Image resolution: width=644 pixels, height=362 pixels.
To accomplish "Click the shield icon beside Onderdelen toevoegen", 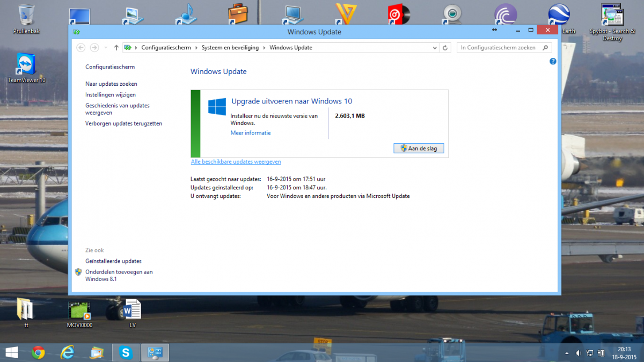I will click(78, 272).
